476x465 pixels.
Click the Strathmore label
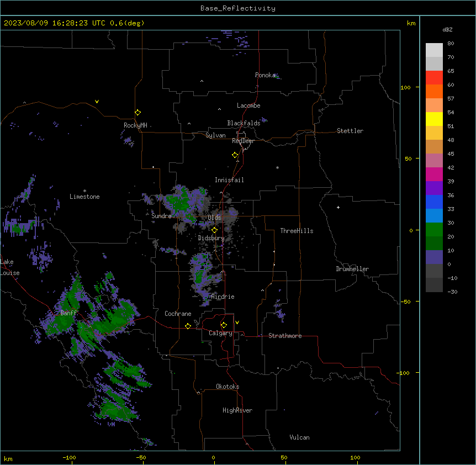[x=285, y=336]
